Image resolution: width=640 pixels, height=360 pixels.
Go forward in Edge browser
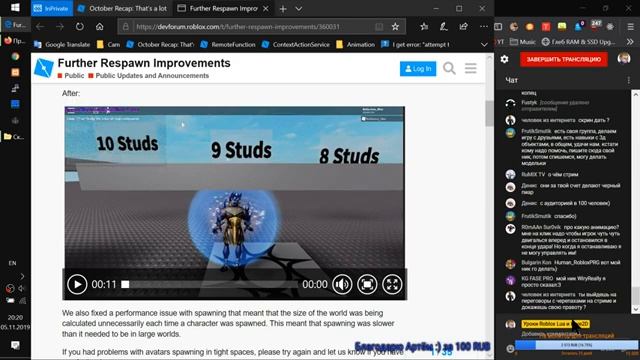[x=60, y=27]
